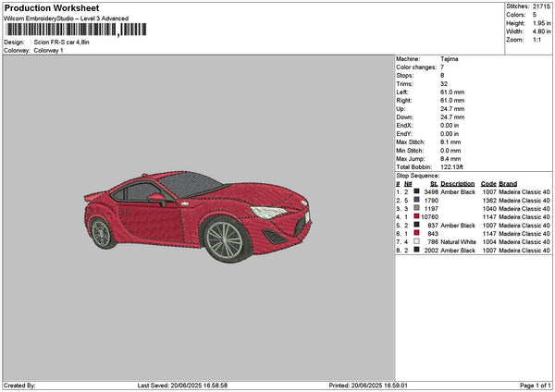Viewport: 555px width, 392px height.
Task: Click the 'Created By:' footer label
Action: (x=19, y=386)
